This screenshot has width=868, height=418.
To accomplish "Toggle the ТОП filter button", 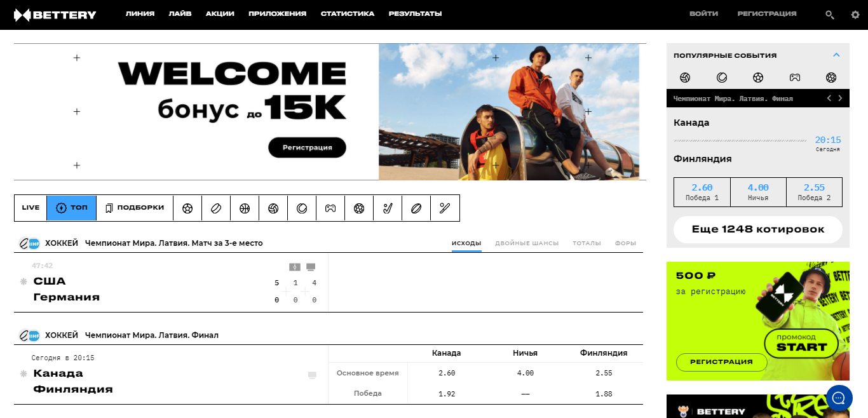I will pos(72,208).
